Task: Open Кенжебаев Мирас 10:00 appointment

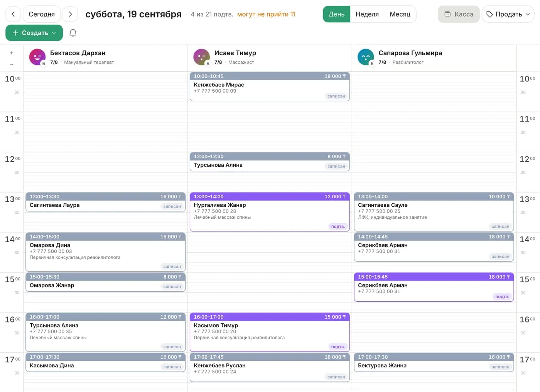Action: click(x=270, y=87)
